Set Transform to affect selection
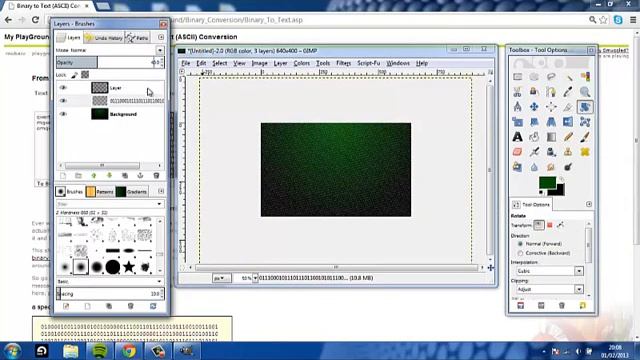The image size is (640, 360). click(x=550, y=225)
